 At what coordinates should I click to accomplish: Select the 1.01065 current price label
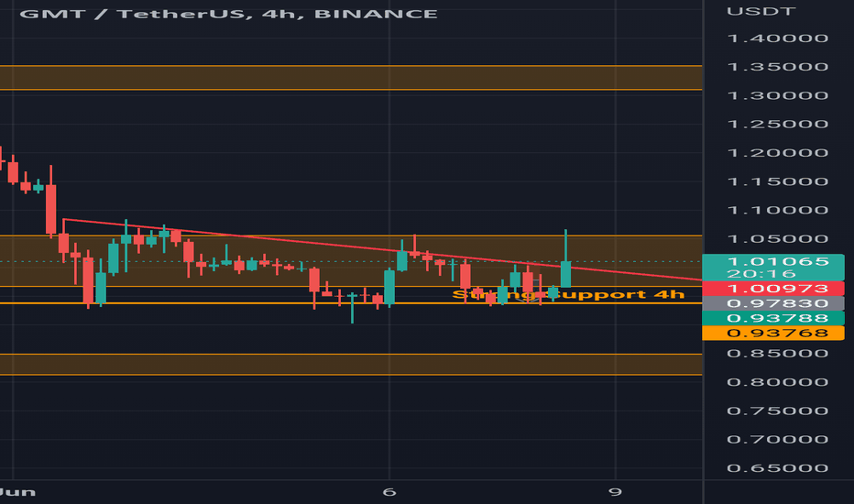click(x=773, y=267)
